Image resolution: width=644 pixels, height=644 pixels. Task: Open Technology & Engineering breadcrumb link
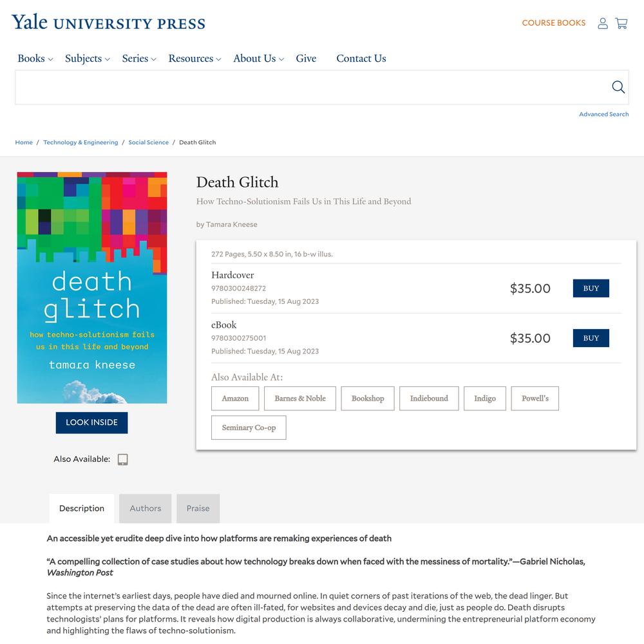[x=80, y=142]
